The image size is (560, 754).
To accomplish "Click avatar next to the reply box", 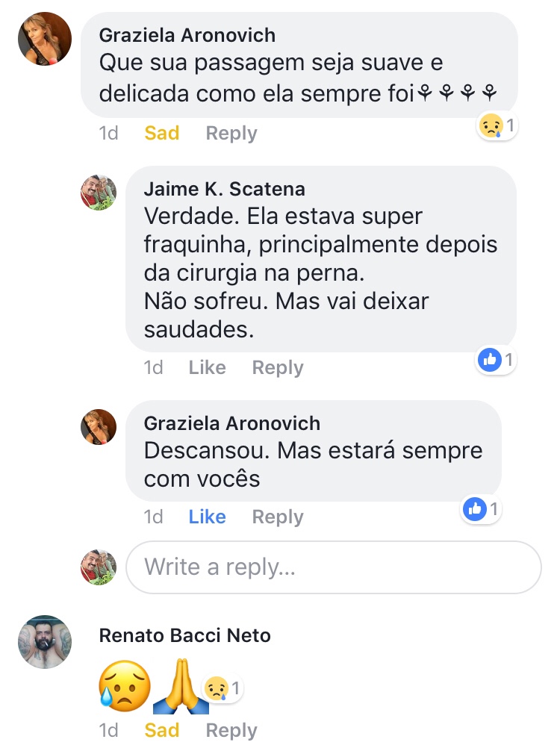I will click(99, 567).
